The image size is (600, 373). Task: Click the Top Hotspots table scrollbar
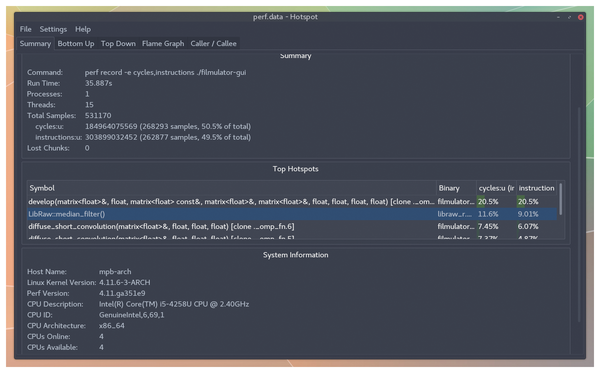pos(561,199)
